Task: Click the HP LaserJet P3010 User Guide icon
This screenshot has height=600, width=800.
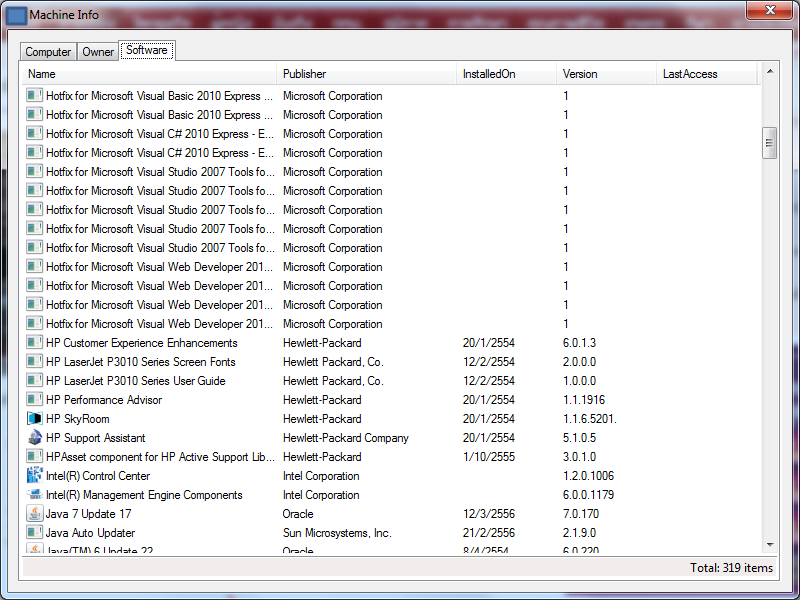Action: (34, 381)
